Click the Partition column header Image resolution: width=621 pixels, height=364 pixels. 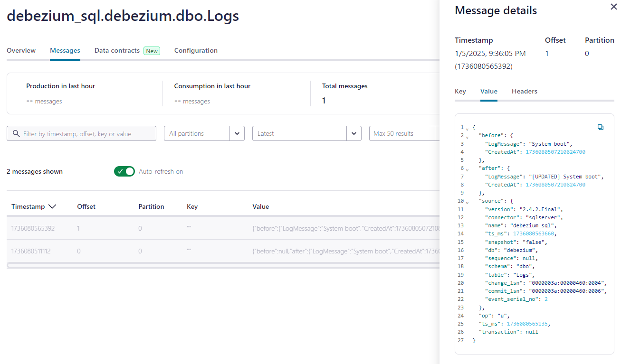point(151,206)
